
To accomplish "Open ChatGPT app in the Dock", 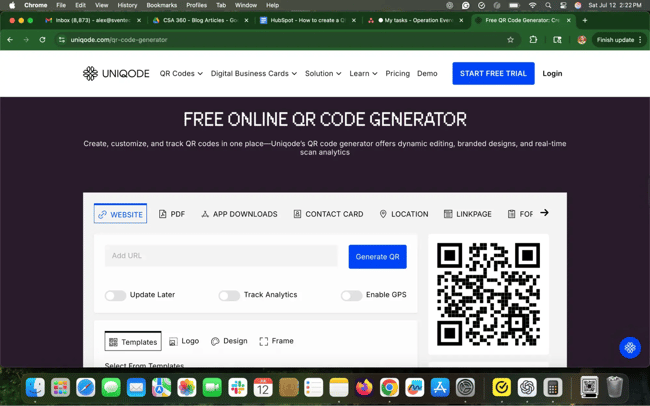I will tap(527, 388).
